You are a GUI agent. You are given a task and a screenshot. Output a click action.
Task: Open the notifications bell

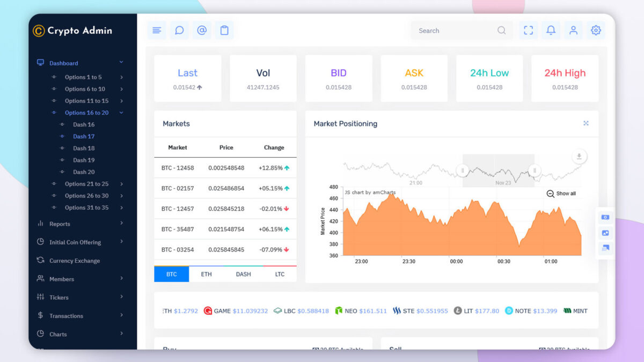(x=551, y=30)
